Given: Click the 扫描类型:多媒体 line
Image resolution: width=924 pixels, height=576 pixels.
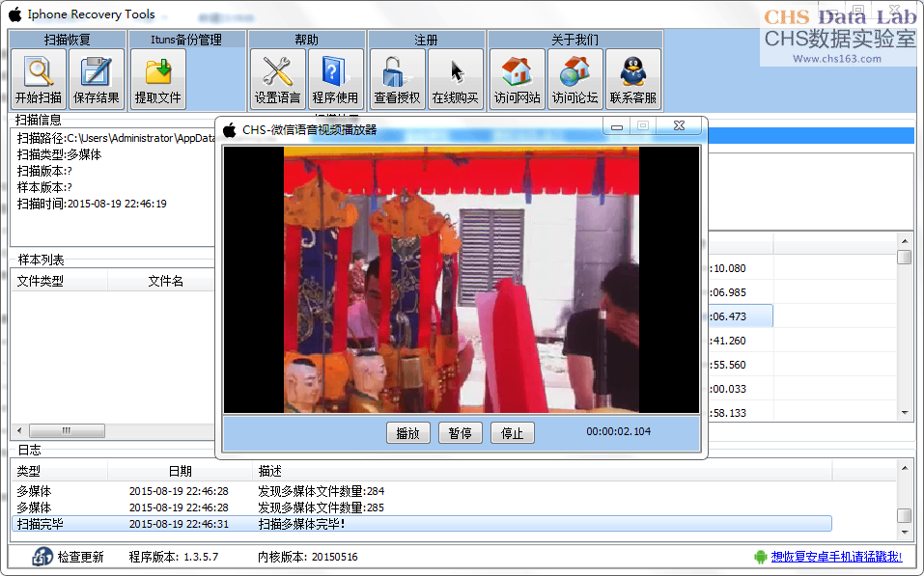Looking at the screenshot, I should [59, 154].
